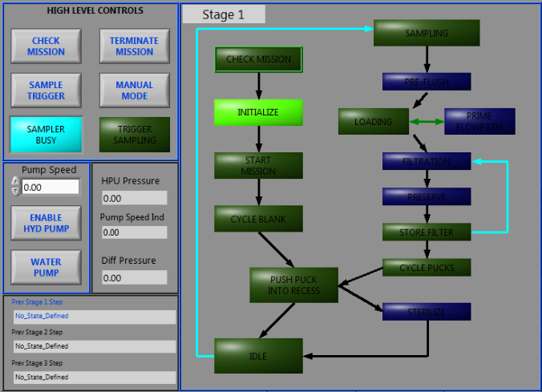The width and height of the screenshot is (542, 392).
Task: Click the Prev Stage 3 Step label
Action: 37,363
